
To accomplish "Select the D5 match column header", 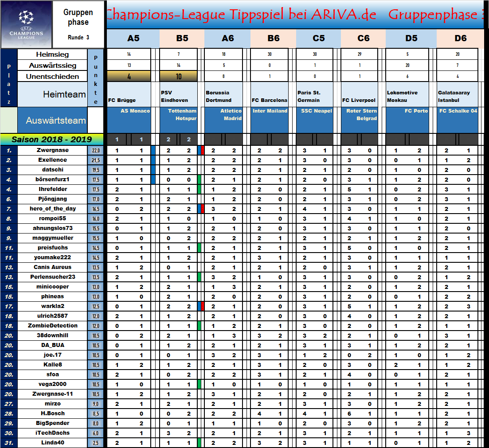I will 411,39.
